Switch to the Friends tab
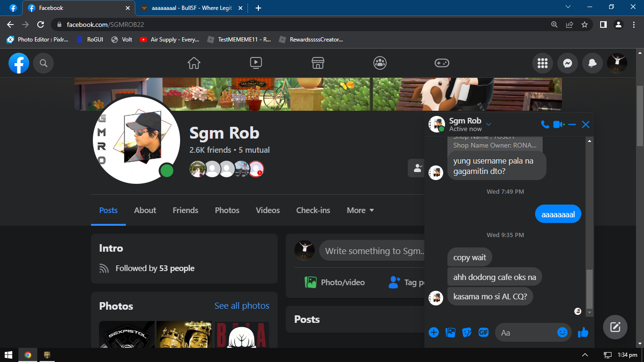The image size is (644, 362). 185,210
